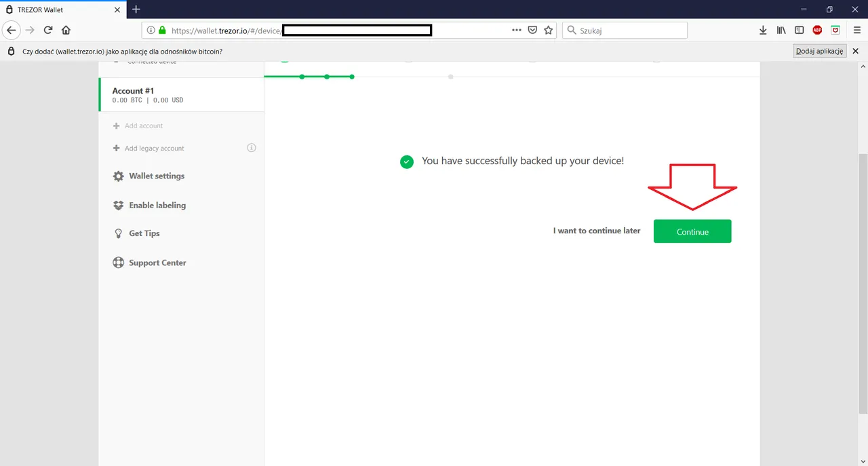Click the '0.00 BTC | 0,00 USD' balance
Image resolution: width=868 pixels, height=466 pixels.
(148, 100)
